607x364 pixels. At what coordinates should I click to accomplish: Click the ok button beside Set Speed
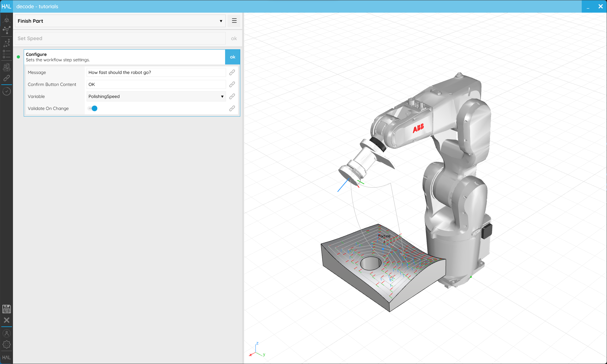[x=234, y=38]
